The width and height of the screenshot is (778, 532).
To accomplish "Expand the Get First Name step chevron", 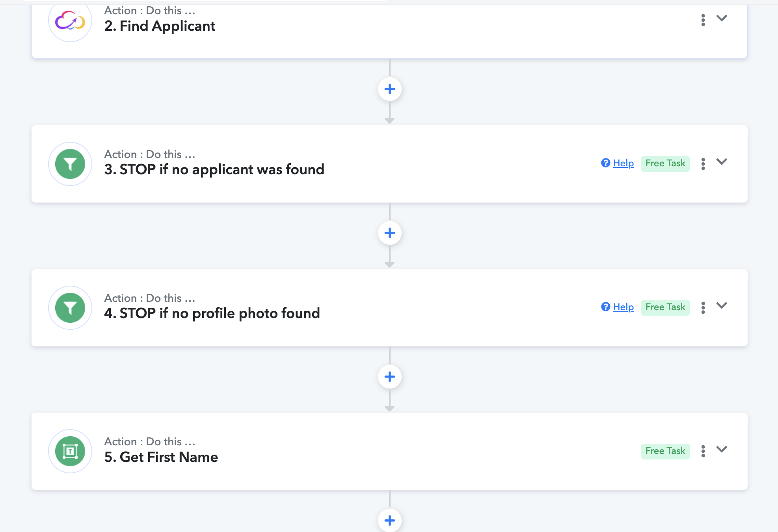I will [722, 449].
